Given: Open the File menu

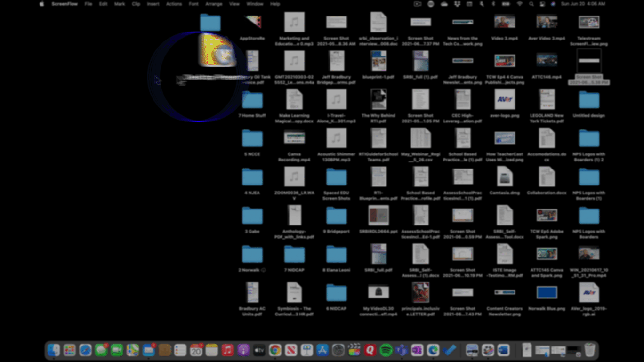Looking at the screenshot, I should [x=88, y=4].
